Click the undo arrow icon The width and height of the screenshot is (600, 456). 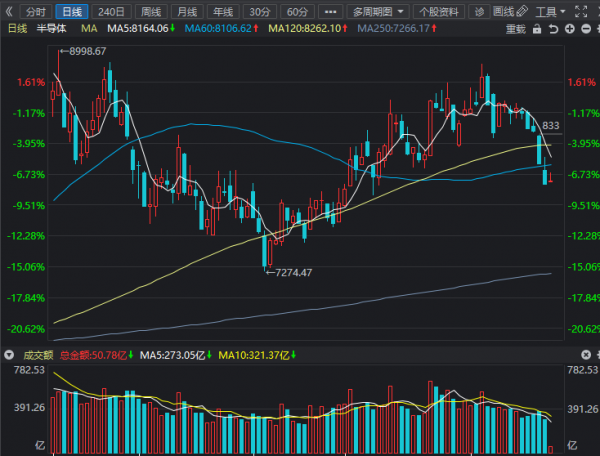555,29
